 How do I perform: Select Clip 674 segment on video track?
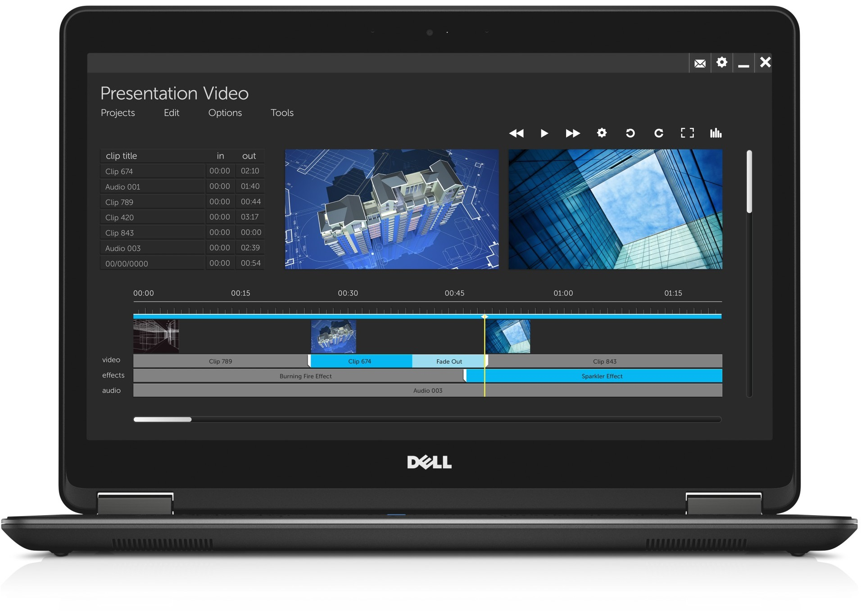[x=361, y=361]
